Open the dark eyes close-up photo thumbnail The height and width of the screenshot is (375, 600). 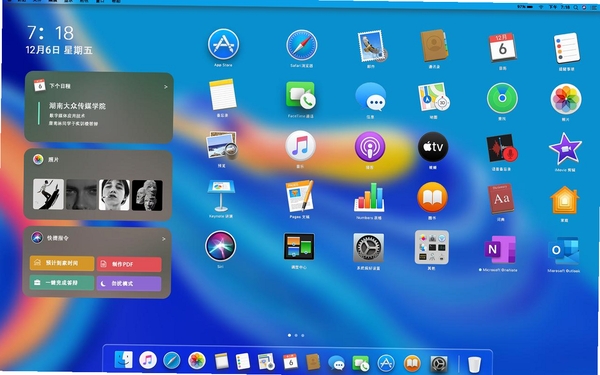pyautogui.click(x=82, y=195)
